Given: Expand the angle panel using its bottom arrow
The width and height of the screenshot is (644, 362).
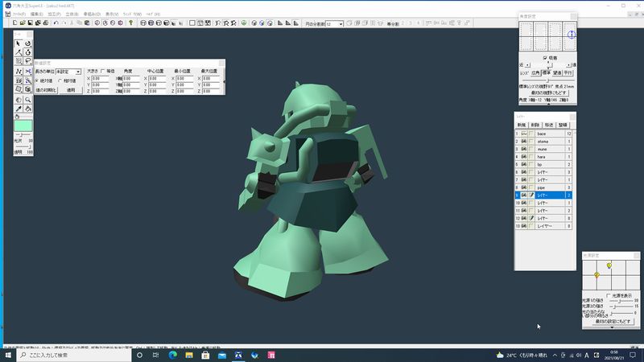Looking at the screenshot, I should [548, 105].
